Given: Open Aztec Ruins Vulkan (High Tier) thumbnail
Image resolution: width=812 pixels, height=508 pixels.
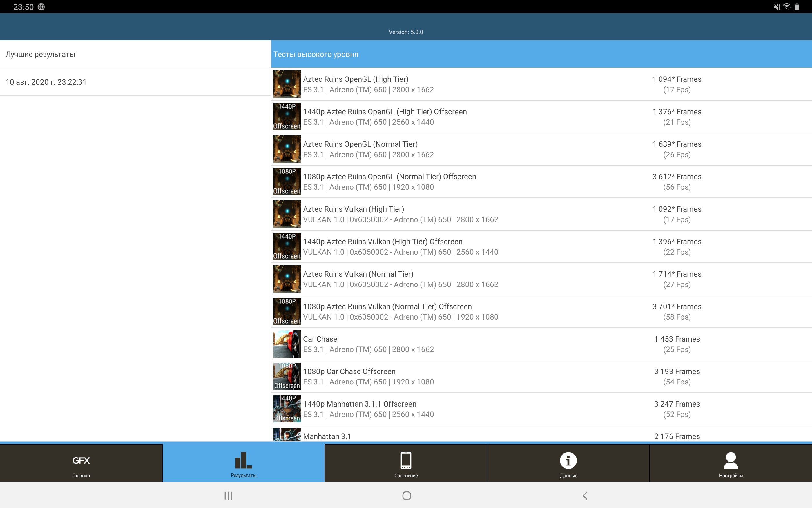Looking at the screenshot, I should click(287, 214).
